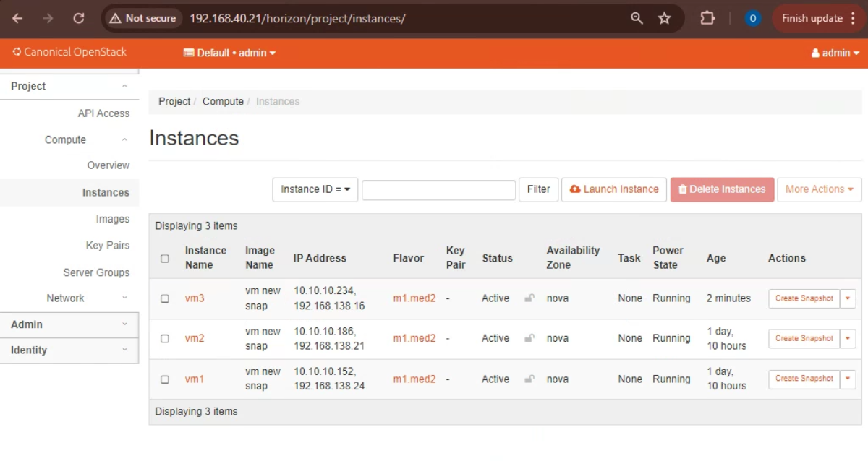This screenshot has width=868, height=461.
Task: Open the browser extensions puzzle icon
Action: point(707,18)
